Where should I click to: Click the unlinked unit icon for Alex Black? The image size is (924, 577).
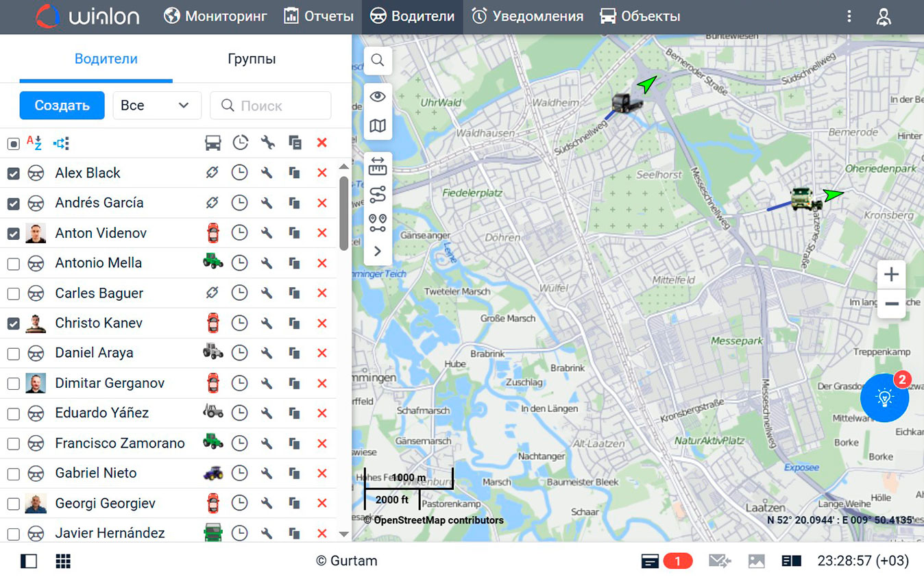point(212,173)
